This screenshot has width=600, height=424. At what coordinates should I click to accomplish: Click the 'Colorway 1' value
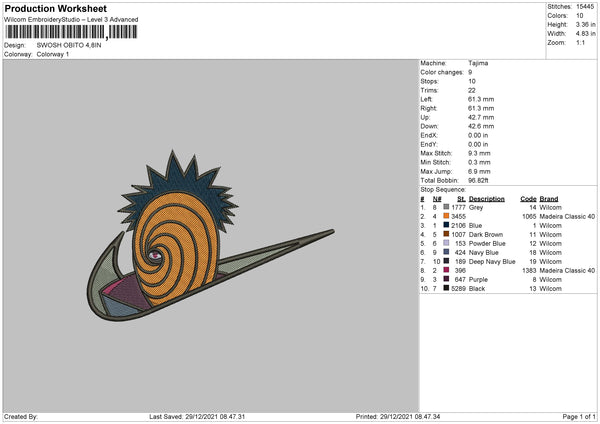pyautogui.click(x=53, y=54)
